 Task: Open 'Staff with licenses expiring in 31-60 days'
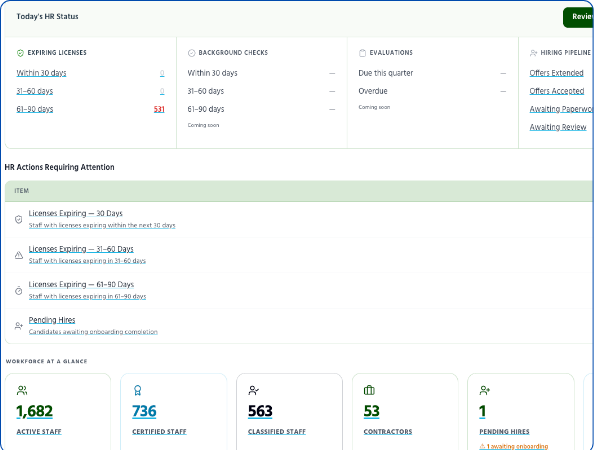point(87,261)
